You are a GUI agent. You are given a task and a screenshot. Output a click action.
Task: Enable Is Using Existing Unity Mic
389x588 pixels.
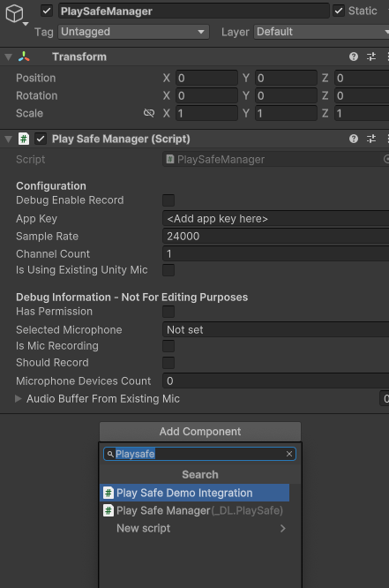[x=168, y=270]
